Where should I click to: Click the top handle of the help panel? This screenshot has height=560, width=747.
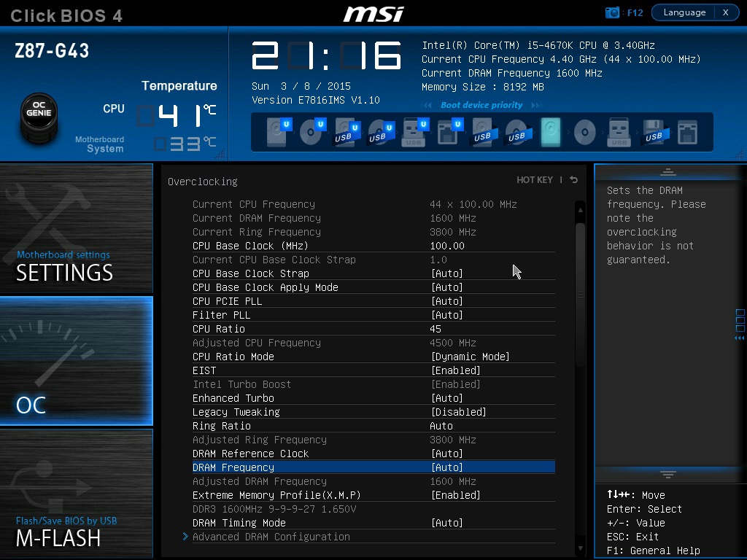tap(668, 172)
